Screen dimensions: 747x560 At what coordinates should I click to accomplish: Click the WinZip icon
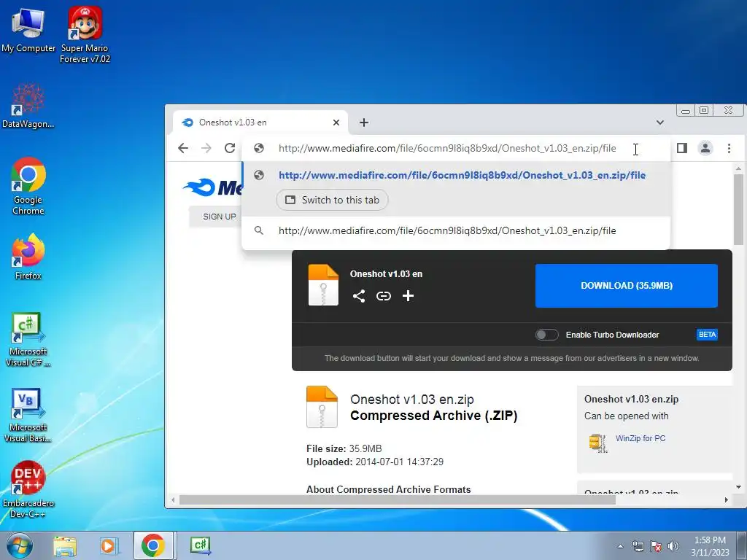[x=598, y=443]
